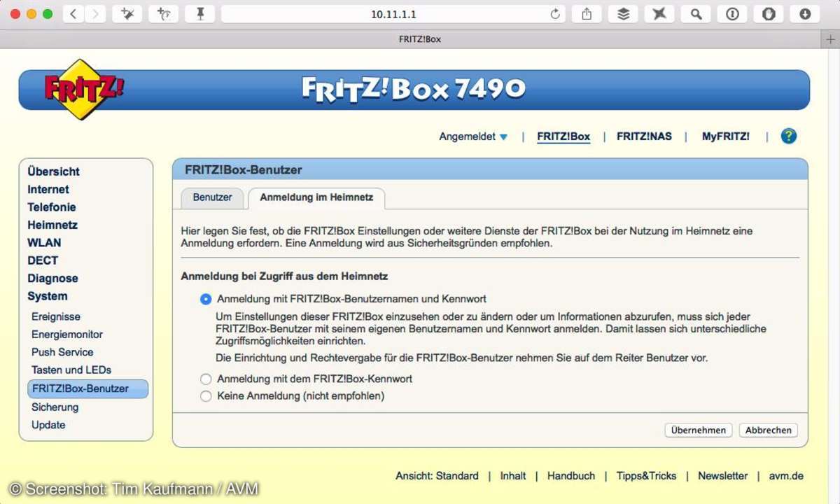The width and height of the screenshot is (840, 504).
Task: Open MyFRITZ! in the top navigation
Action: tap(726, 136)
